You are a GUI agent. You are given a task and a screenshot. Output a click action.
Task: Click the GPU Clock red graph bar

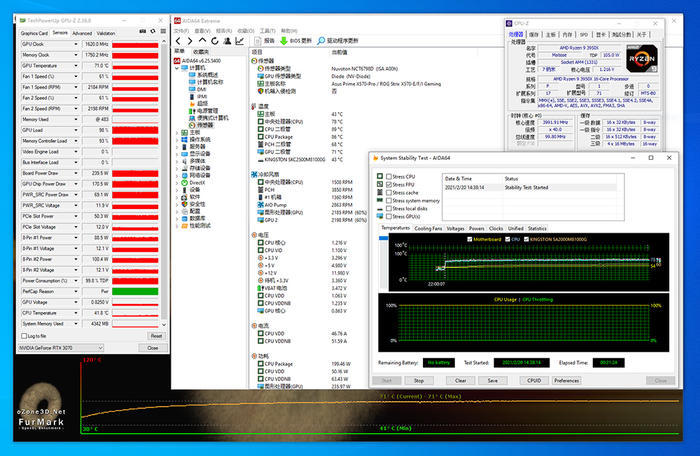[x=135, y=45]
